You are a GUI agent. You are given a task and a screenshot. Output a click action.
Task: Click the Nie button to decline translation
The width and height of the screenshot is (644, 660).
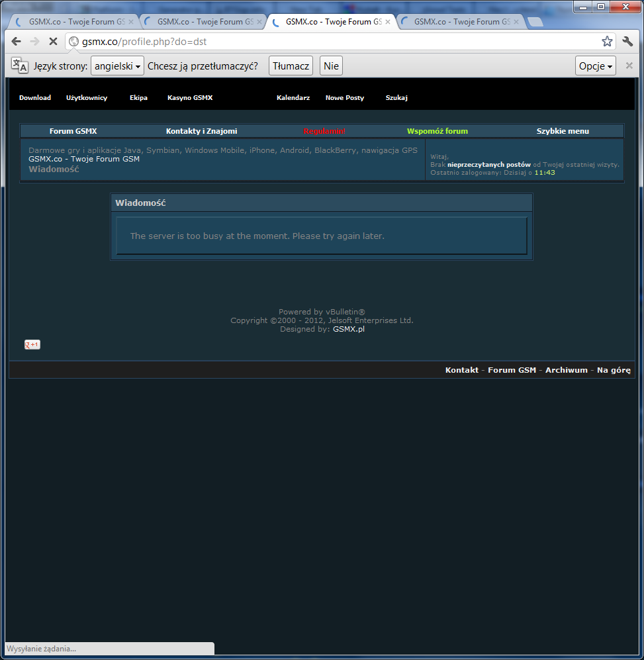[331, 66]
